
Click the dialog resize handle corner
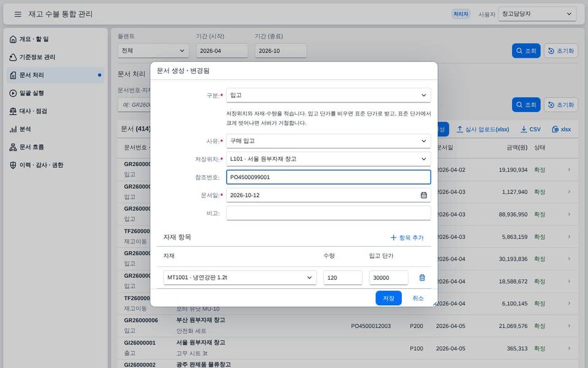click(435, 304)
